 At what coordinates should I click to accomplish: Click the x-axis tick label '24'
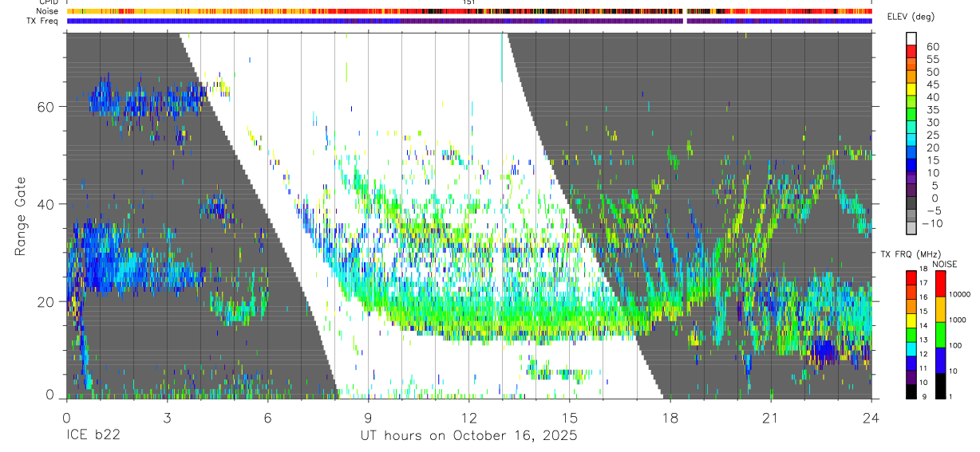coord(871,418)
